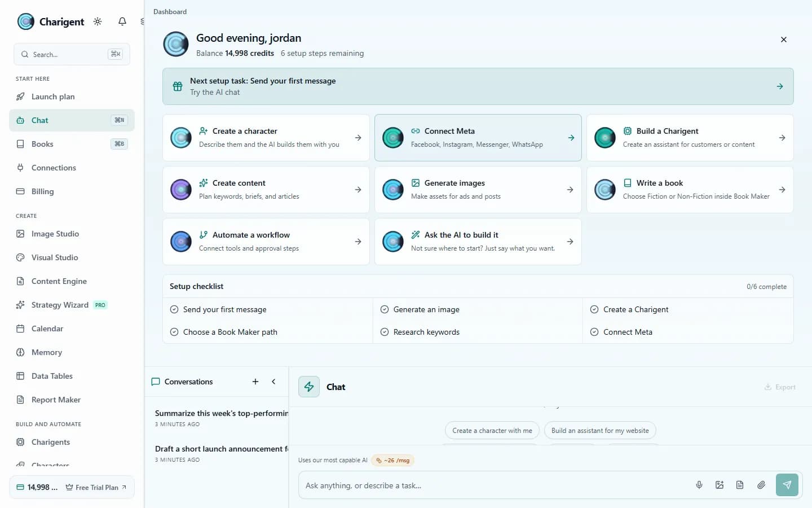
Task: Click the Create a character avatar
Action: pyautogui.click(x=181, y=138)
